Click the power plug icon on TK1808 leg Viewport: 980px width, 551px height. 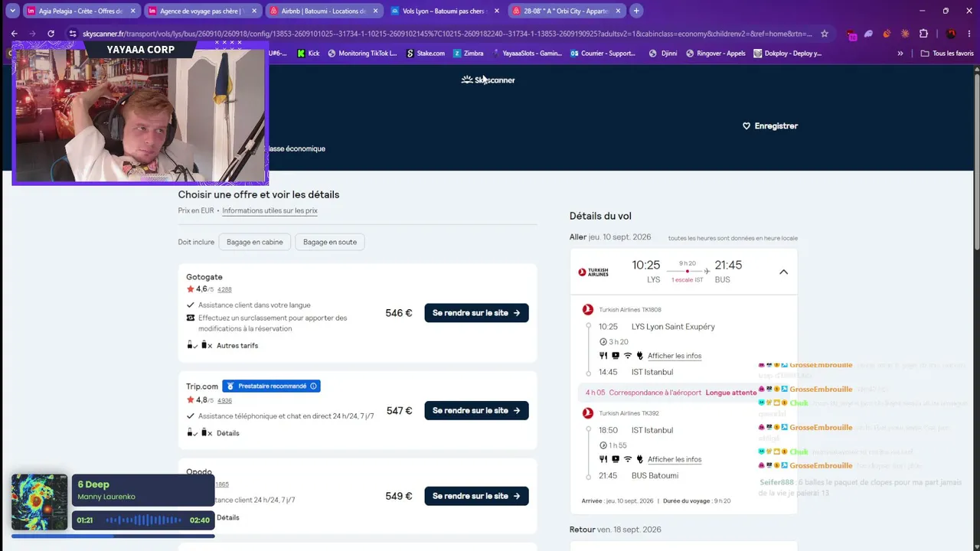pyautogui.click(x=640, y=356)
